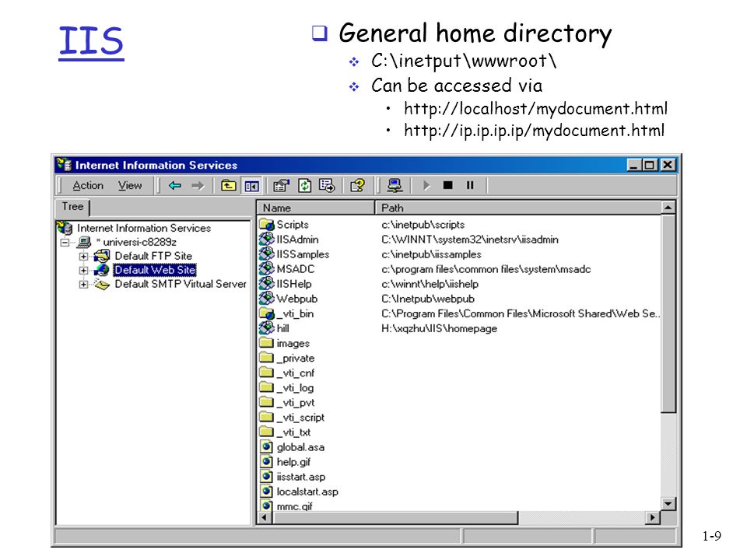Expand the Default Web Site node
Viewport: 747px width, 560px height.
[x=83, y=270]
